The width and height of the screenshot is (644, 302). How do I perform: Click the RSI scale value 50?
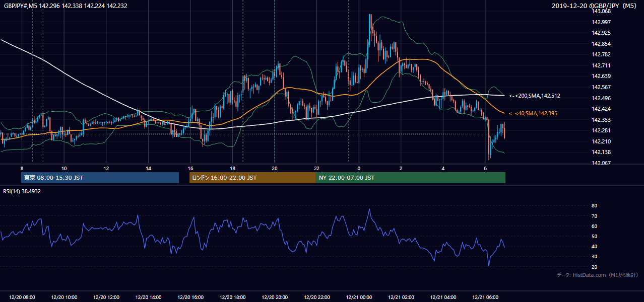(x=594, y=236)
